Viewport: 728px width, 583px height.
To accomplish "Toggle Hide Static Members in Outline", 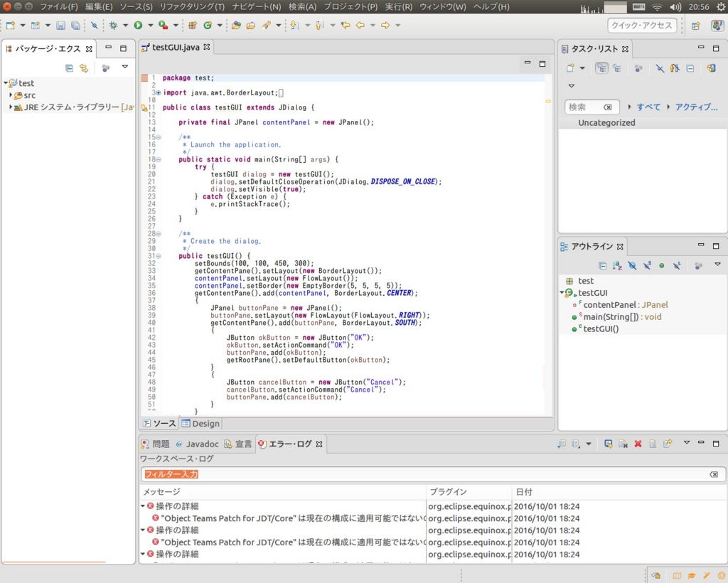I will click(x=647, y=266).
